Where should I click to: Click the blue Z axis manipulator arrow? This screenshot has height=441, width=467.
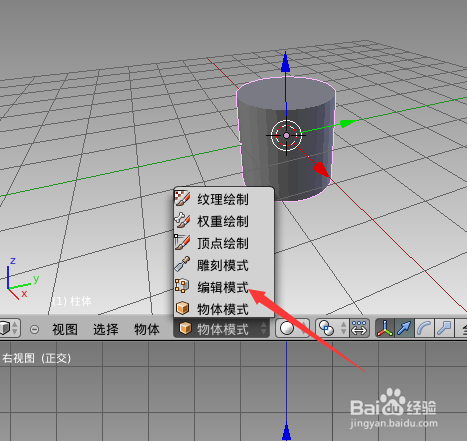coord(285,63)
